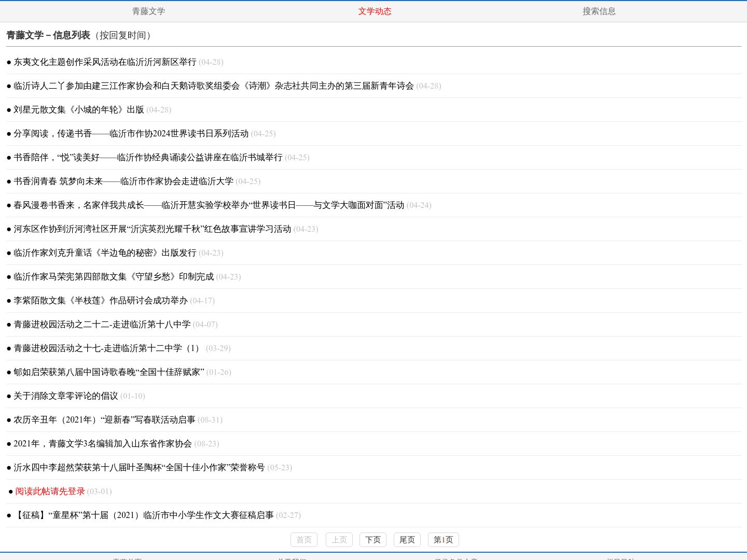Open 李紫陌散文集《半枝莲》作品研讨会 article
The width and height of the screenshot is (747, 560).
[x=101, y=300]
